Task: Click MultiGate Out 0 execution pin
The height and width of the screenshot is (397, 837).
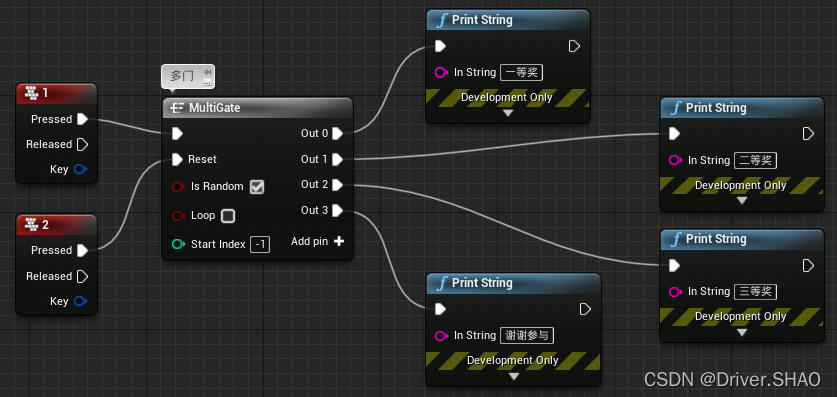Action: click(337, 133)
